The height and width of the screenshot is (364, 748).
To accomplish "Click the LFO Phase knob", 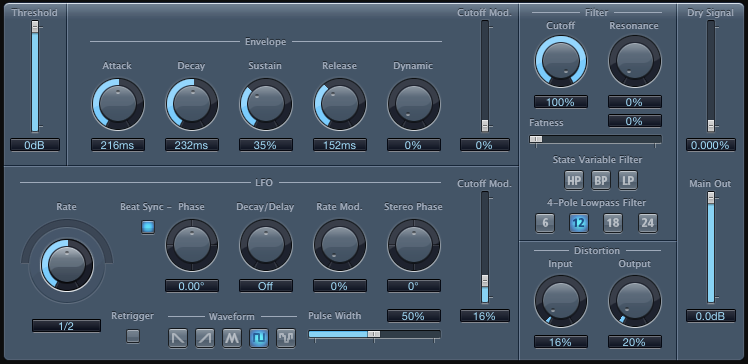I will 192,245.
